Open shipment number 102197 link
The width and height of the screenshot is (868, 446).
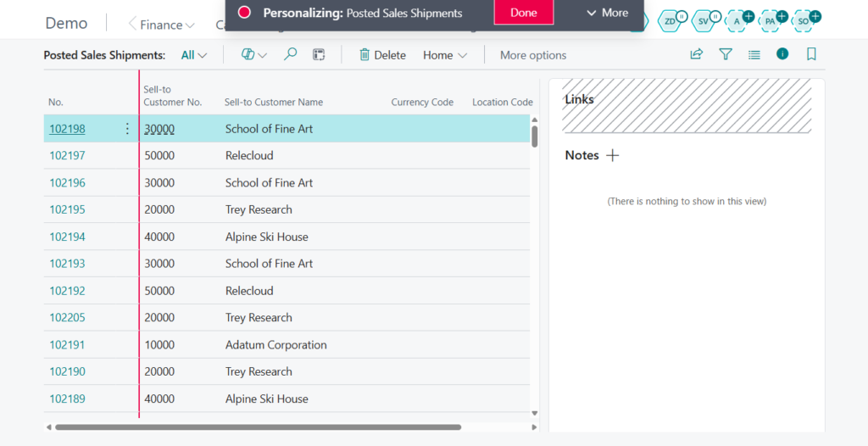pos(67,156)
